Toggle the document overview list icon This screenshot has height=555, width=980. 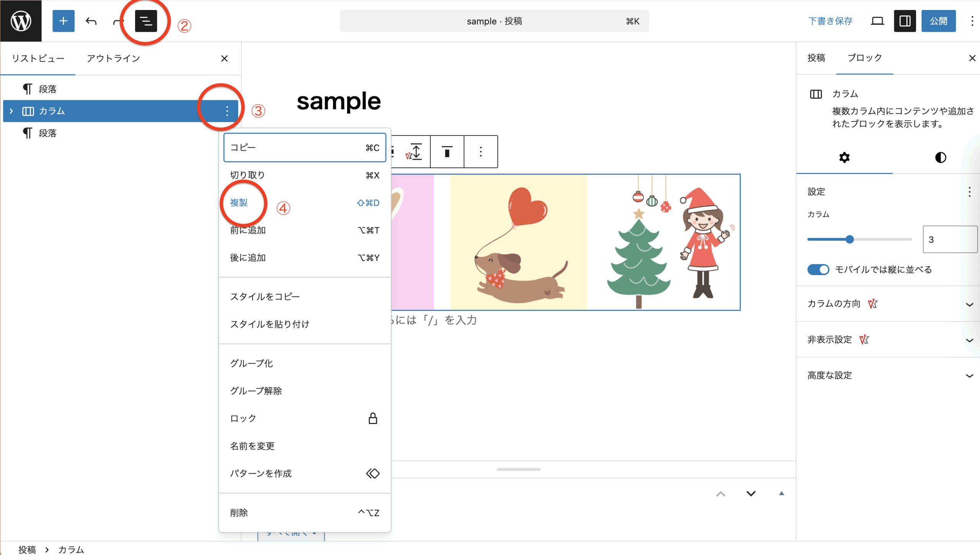146,21
